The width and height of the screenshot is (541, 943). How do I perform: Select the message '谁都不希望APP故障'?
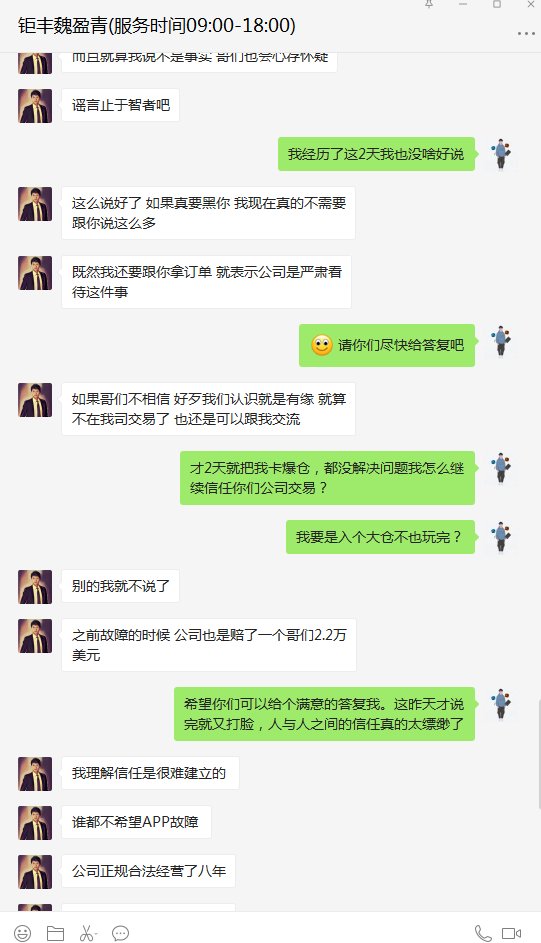click(136, 822)
